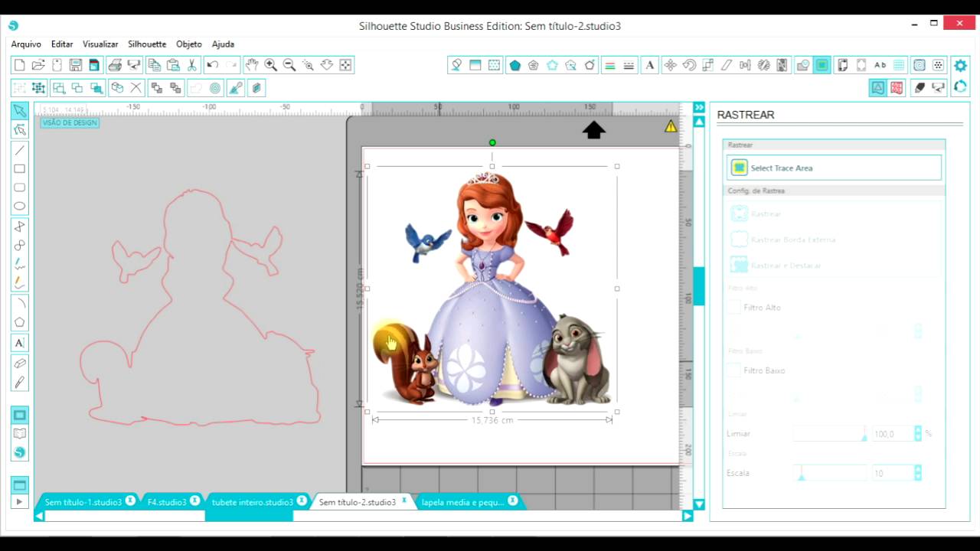980x551 pixels.
Task: Switch to Sem titulo-1.studio3 tab
Action: tap(83, 502)
